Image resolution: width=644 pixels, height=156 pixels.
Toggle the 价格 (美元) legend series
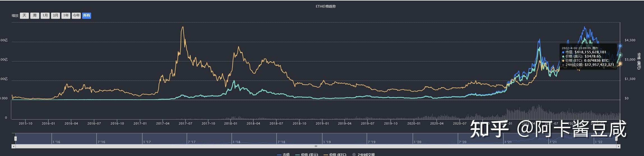pyautogui.click(x=307, y=154)
